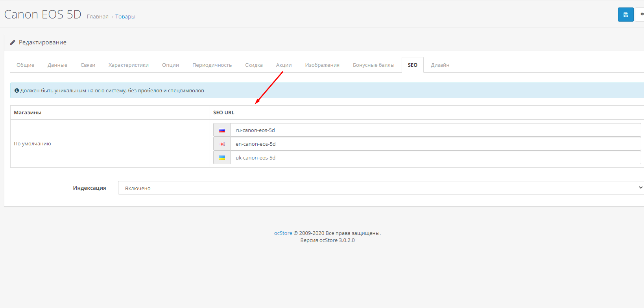The width and height of the screenshot is (644, 308).
Task: Open the Индексация dropdown
Action: (381, 188)
